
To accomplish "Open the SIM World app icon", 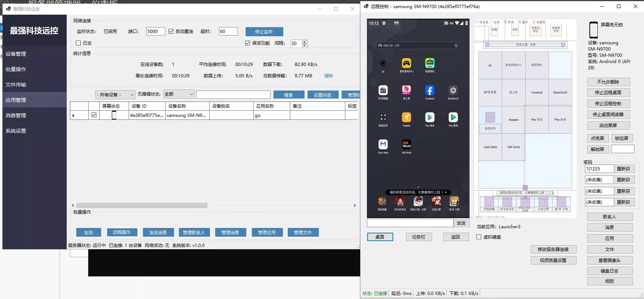I will click(406, 144).
